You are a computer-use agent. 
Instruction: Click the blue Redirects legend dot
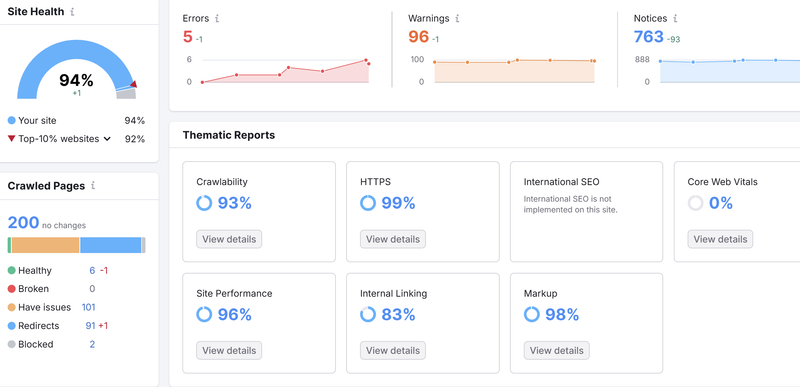(12, 326)
